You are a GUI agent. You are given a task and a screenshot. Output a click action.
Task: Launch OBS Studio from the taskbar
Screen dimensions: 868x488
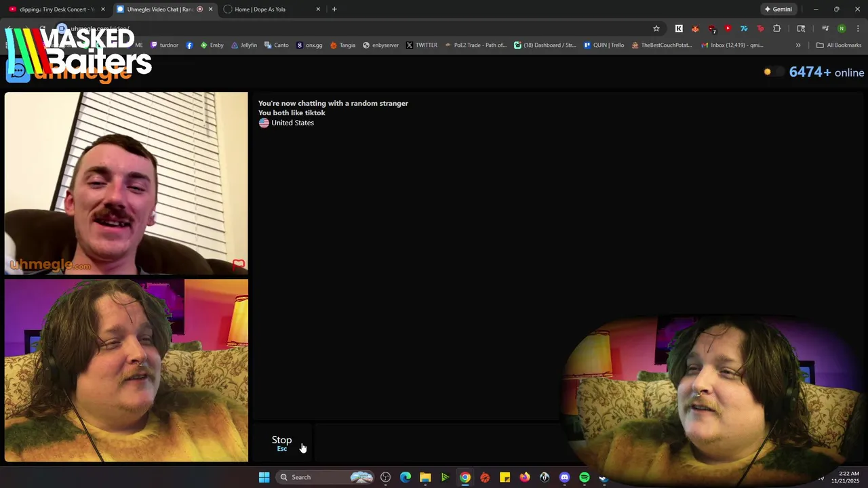tap(385, 477)
